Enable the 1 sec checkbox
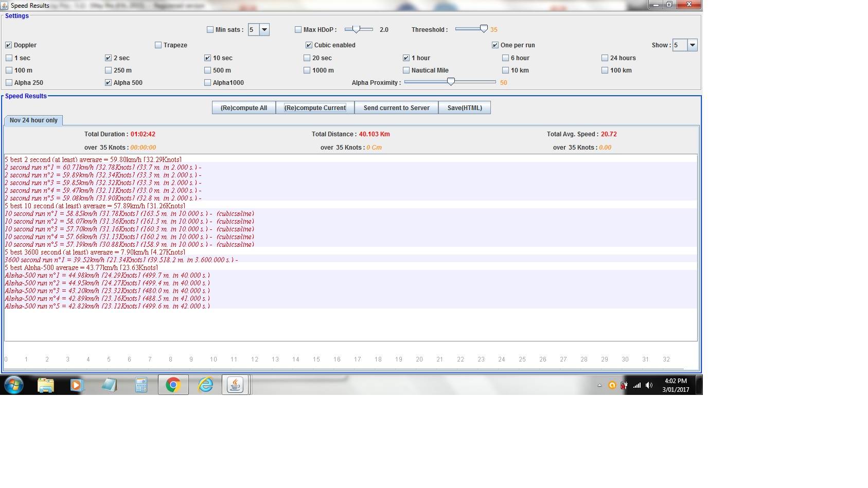Screen dimensions: 868x488 (x=9, y=58)
